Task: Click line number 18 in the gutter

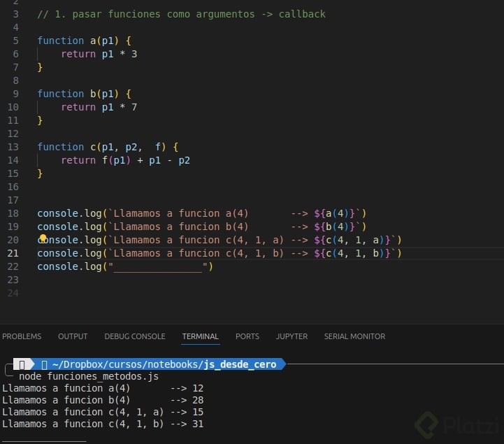Action: pos(13,213)
